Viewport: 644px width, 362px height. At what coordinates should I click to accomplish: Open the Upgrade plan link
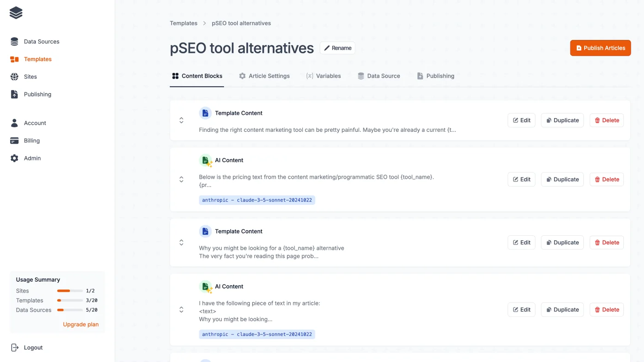(81, 324)
